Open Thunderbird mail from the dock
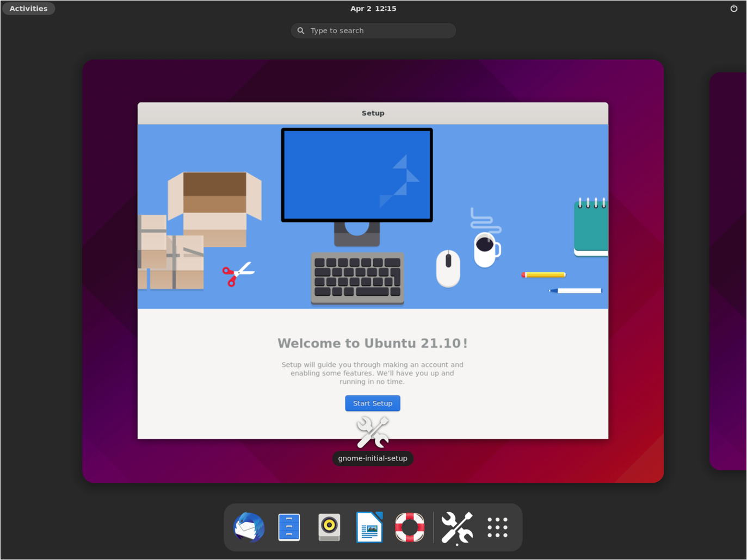747x560 pixels. (249, 527)
